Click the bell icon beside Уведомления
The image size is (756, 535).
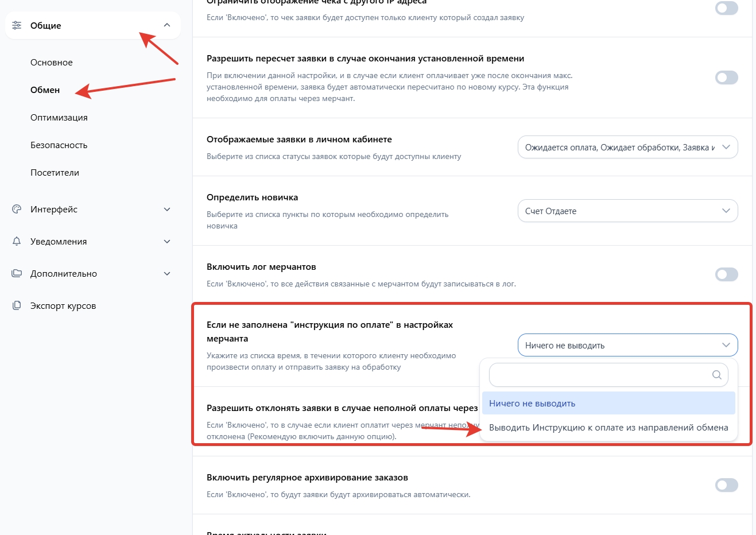coord(17,242)
